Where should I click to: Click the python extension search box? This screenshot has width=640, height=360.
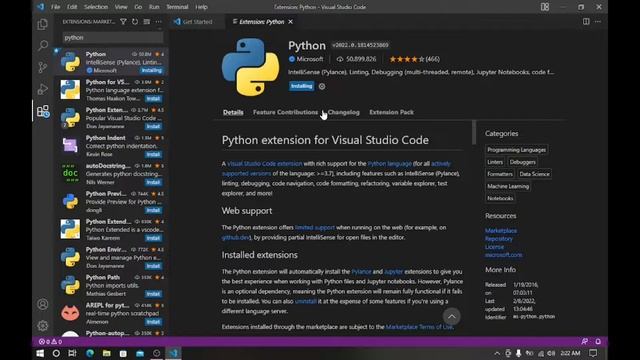click(113, 38)
